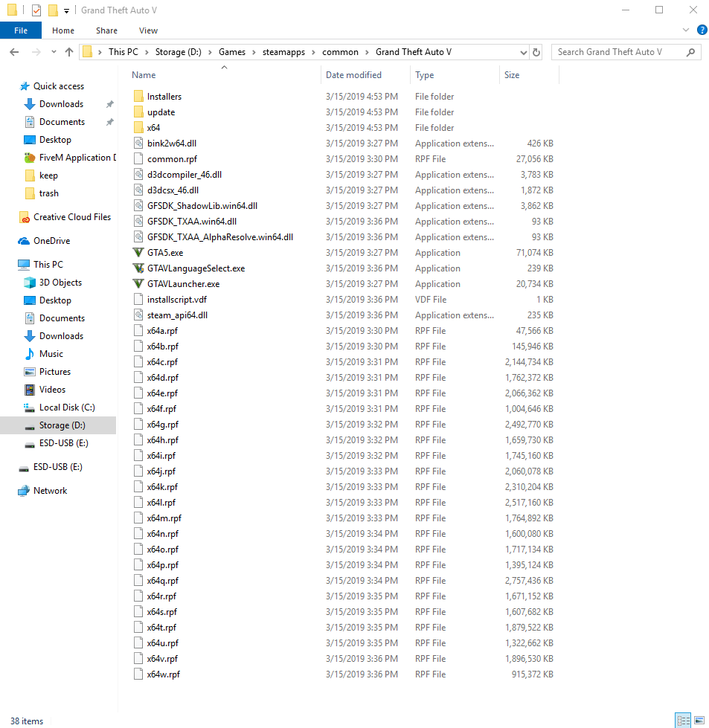Switch to the View tab

click(x=147, y=30)
